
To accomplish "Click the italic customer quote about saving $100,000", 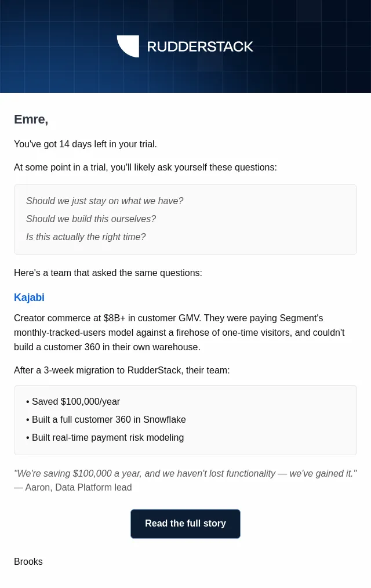I will pos(185,474).
